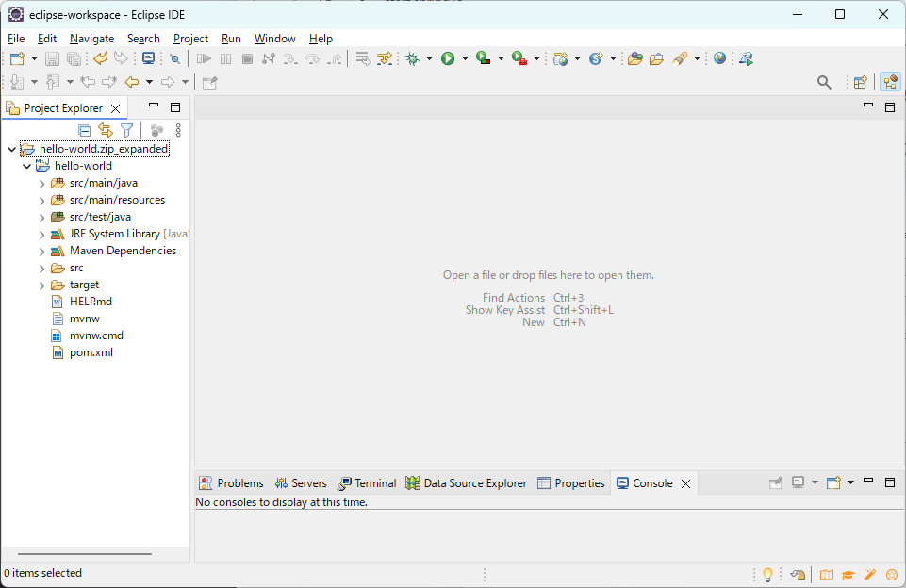Screen dimensions: 906x588
Task: Click the Next Annotation icon
Action: tap(17, 82)
